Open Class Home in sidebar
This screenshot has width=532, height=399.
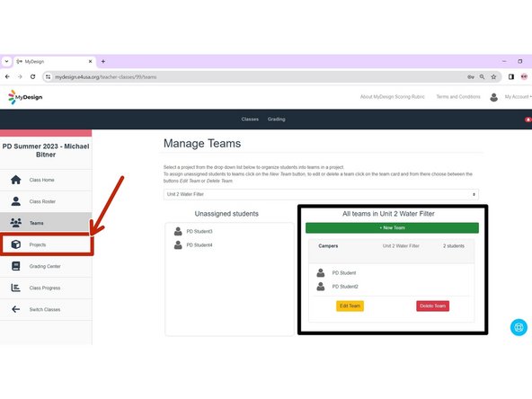coord(41,180)
